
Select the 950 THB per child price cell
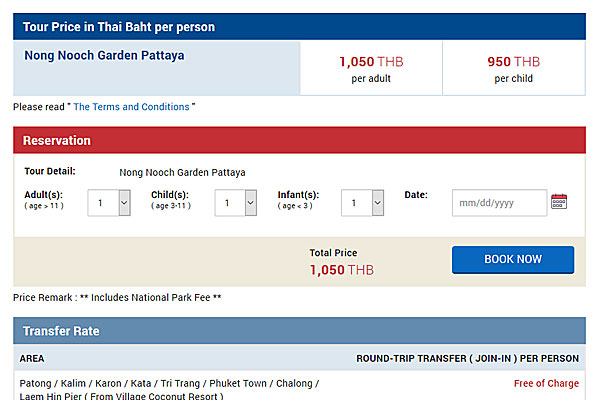click(x=514, y=69)
